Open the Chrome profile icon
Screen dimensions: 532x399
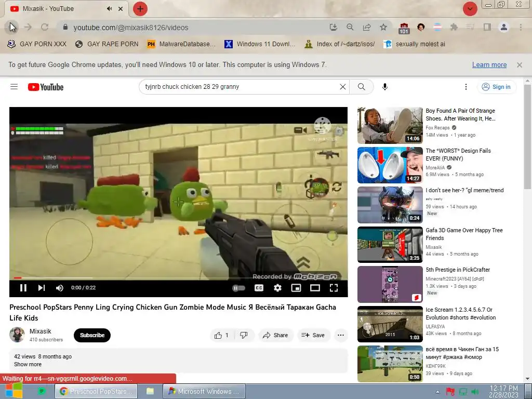(504, 27)
